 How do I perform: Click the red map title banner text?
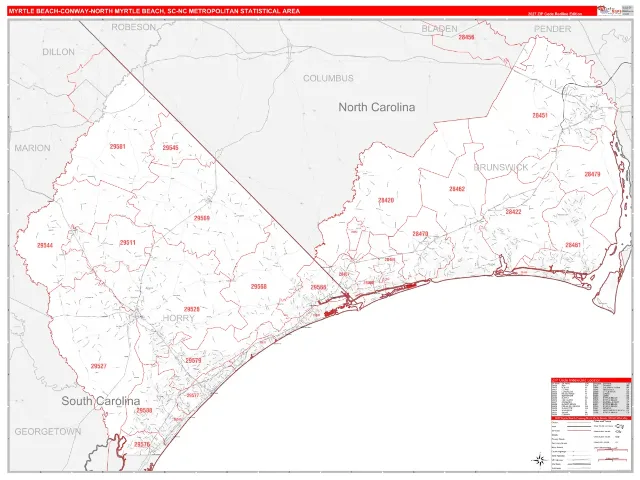(154, 11)
